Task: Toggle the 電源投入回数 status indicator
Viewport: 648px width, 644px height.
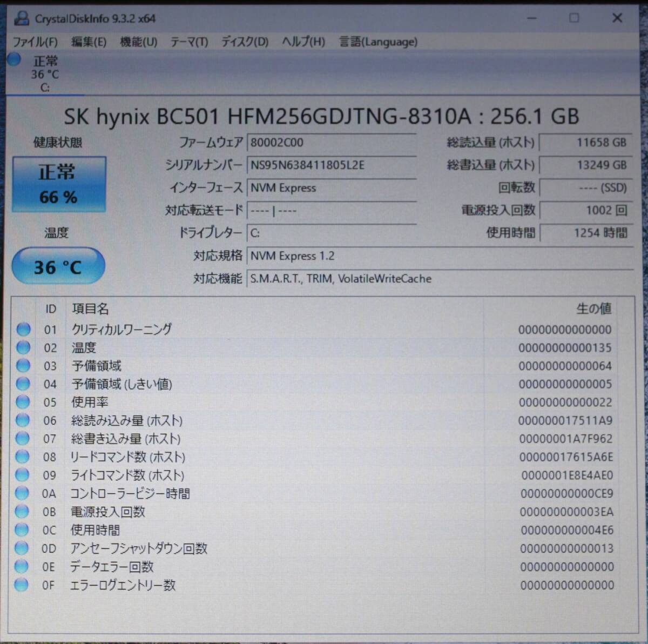Action: coord(23,512)
